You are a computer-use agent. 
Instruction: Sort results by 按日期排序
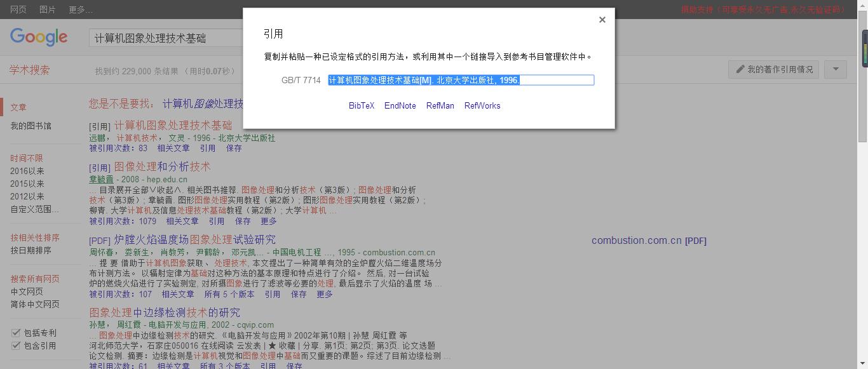31,250
